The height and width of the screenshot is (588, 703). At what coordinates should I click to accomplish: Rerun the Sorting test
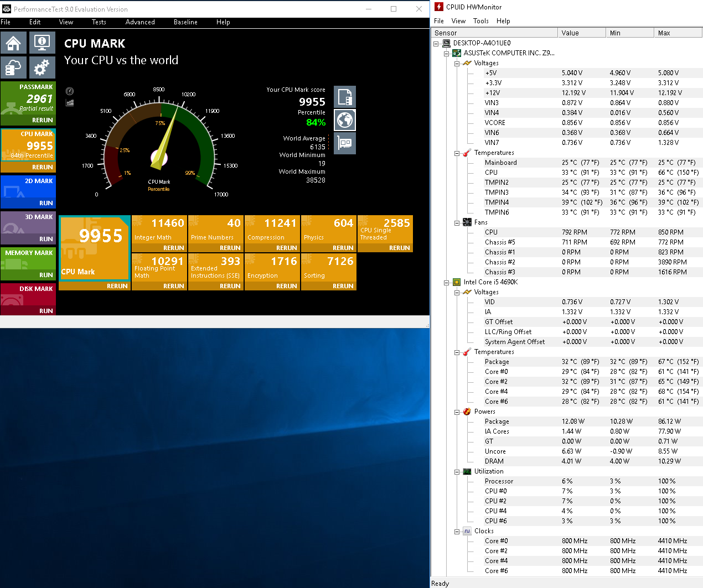click(x=343, y=286)
